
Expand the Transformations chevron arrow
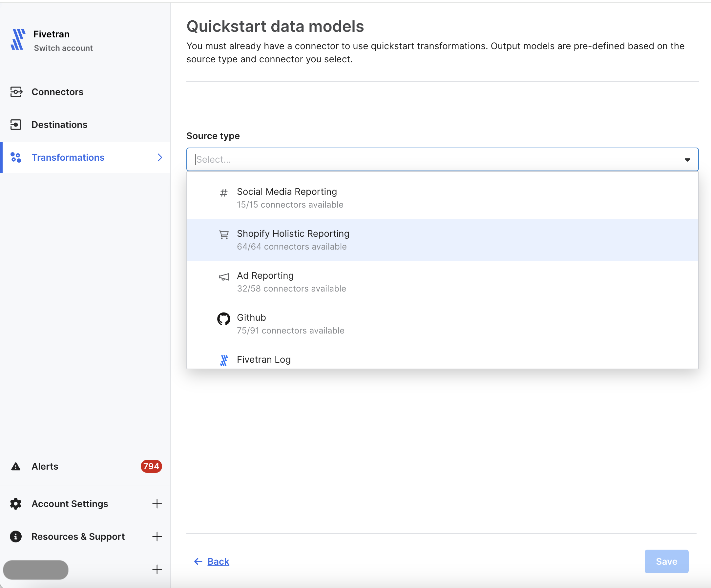(160, 157)
